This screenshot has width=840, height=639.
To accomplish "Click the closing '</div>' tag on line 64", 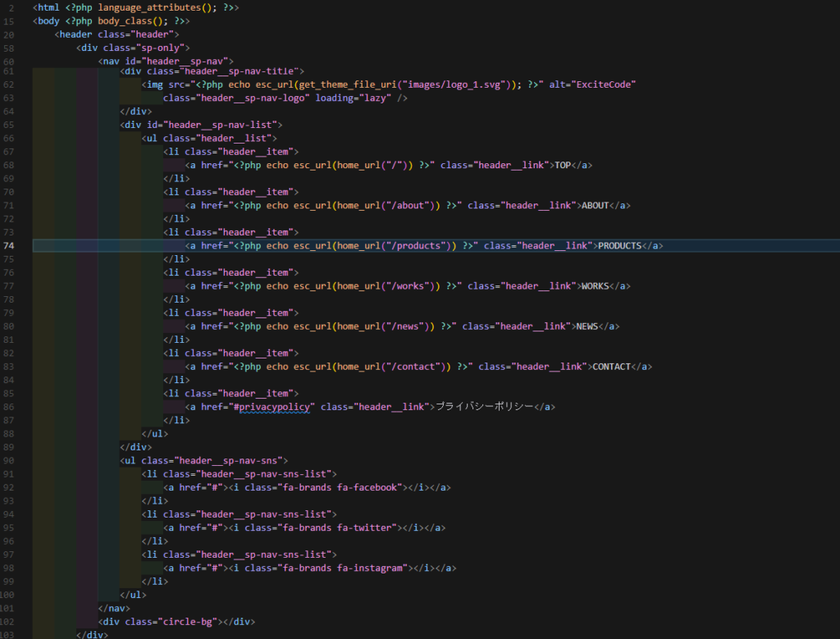I will (x=136, y=112).
